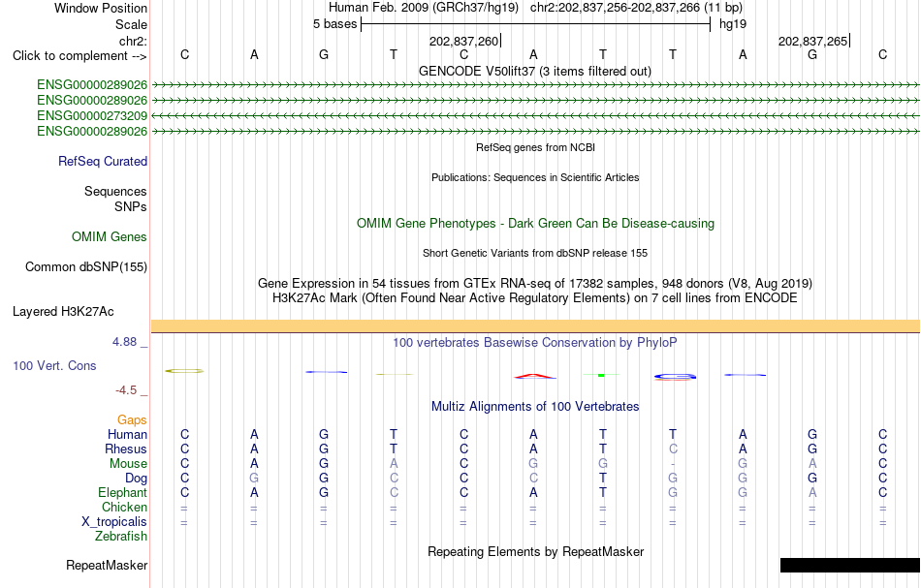Click the grey C in the Rhesus row

point(673,449)
